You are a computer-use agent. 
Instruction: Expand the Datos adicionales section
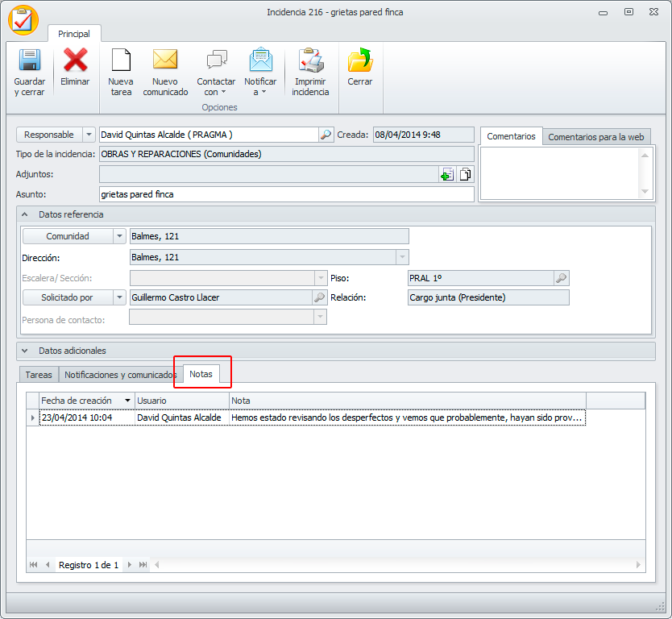click(x=25, y=351)
